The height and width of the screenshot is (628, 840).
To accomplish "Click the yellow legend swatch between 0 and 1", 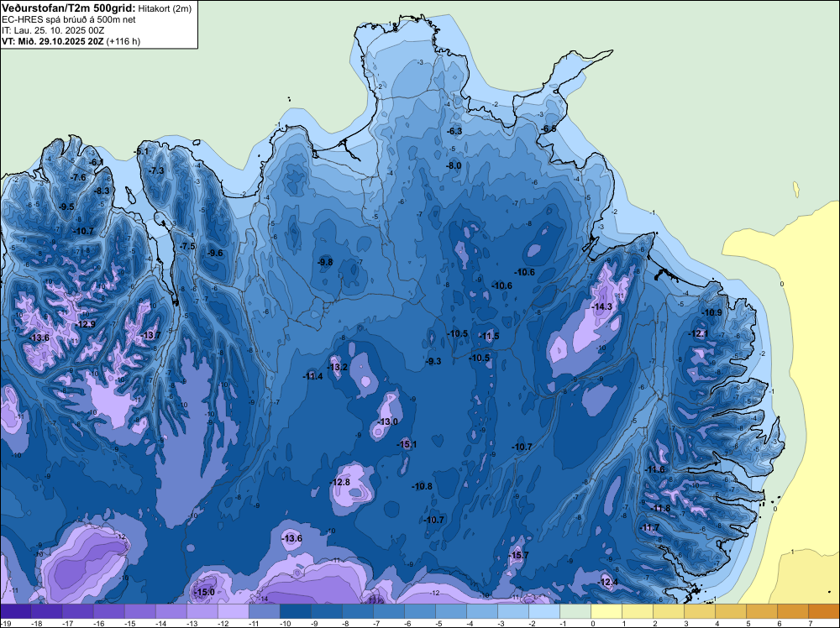I will tap(606, 611).
